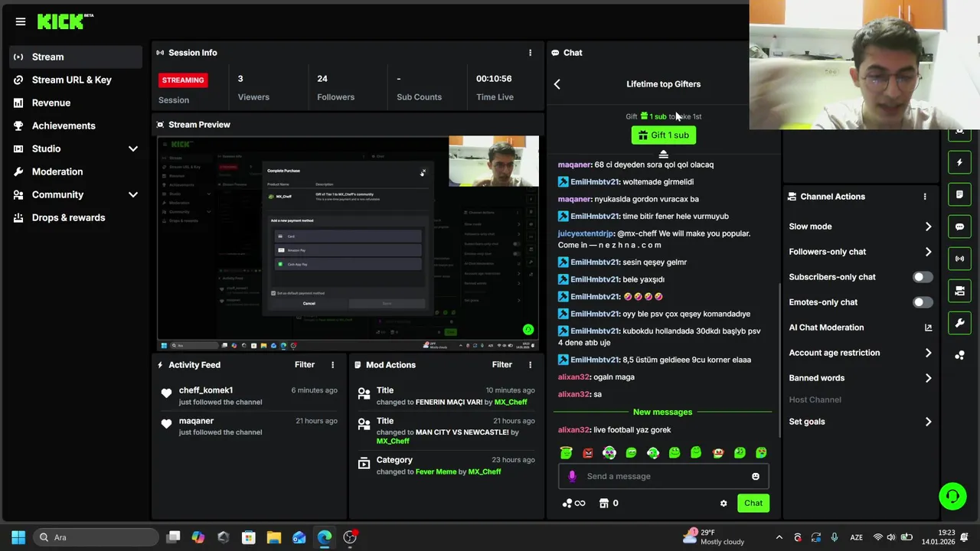Select maqaner follow entry in Activity Feed

(249, 426)
